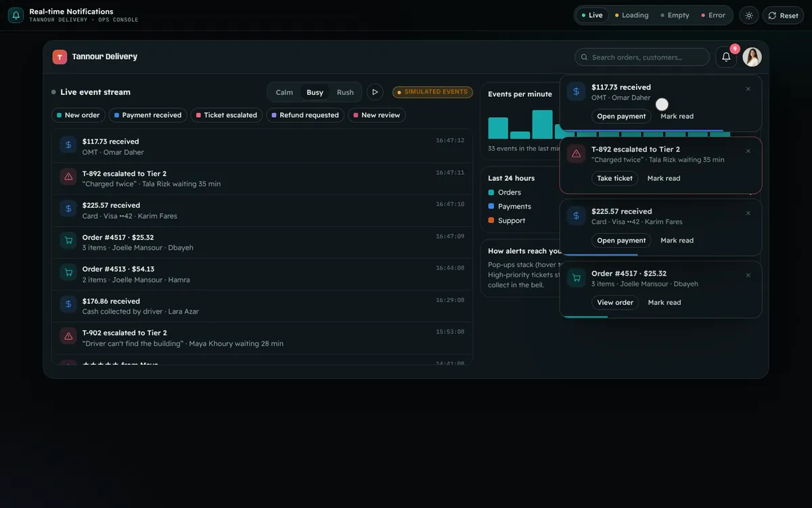Select the Calm traffic rate
The width and height of the screenshot is (812, 508).
coord(284,92)
